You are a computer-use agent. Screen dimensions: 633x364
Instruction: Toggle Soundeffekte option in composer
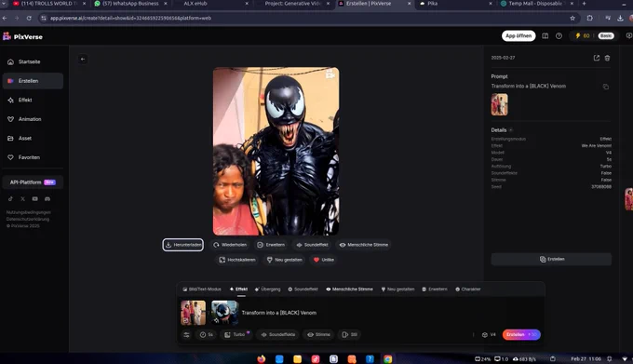278,335
